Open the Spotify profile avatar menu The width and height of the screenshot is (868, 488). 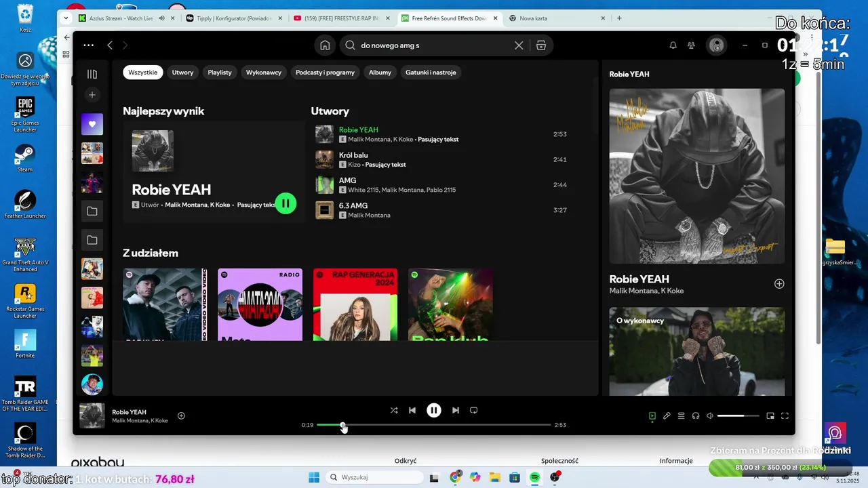tap(716, 45)
